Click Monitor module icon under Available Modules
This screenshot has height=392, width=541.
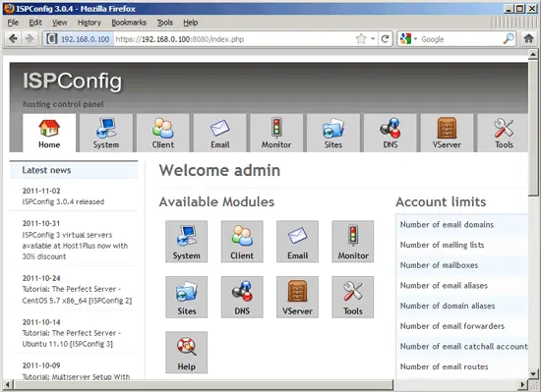click(352, 242)
